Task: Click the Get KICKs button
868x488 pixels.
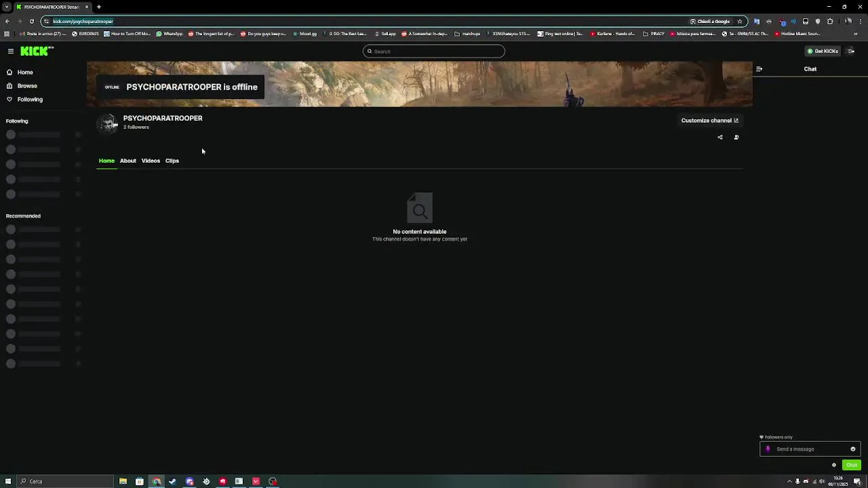Action: coord(823,51)
